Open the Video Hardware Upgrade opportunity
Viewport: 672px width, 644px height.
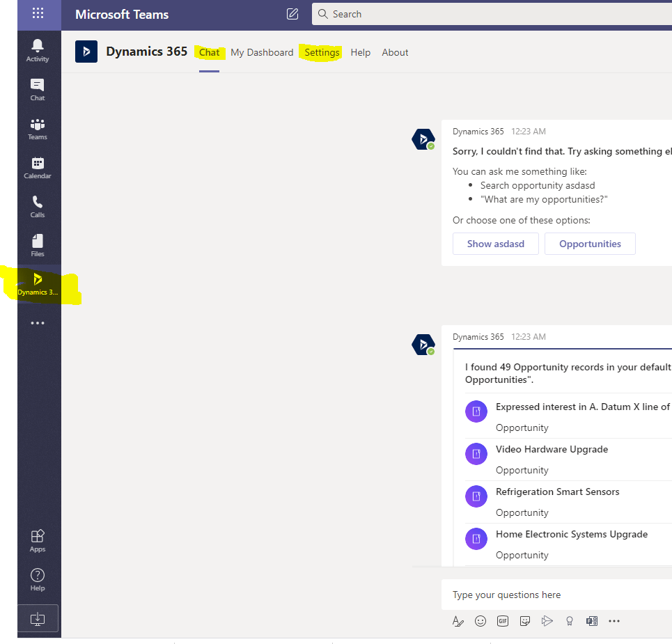(552, 450)
